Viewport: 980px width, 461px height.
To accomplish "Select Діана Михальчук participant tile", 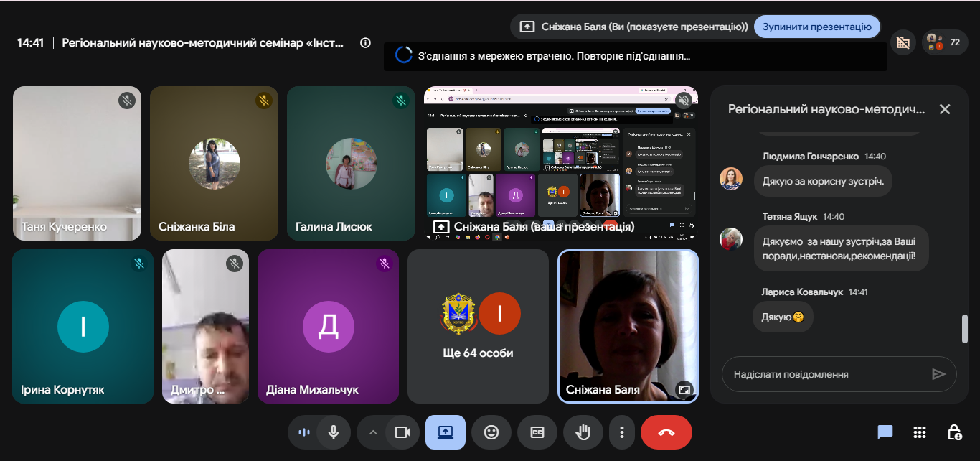I will 328,326.
